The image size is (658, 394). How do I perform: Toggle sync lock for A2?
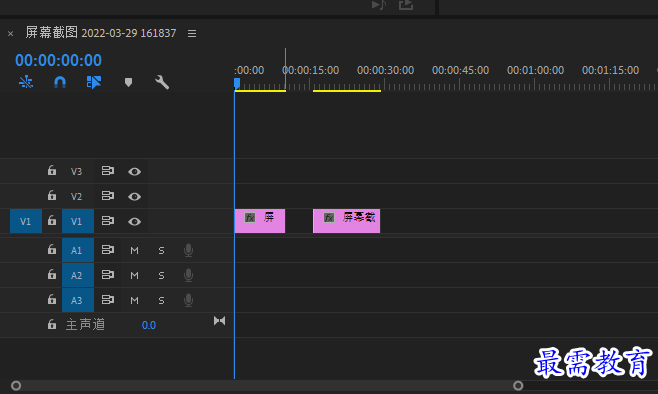coord(108,275)
